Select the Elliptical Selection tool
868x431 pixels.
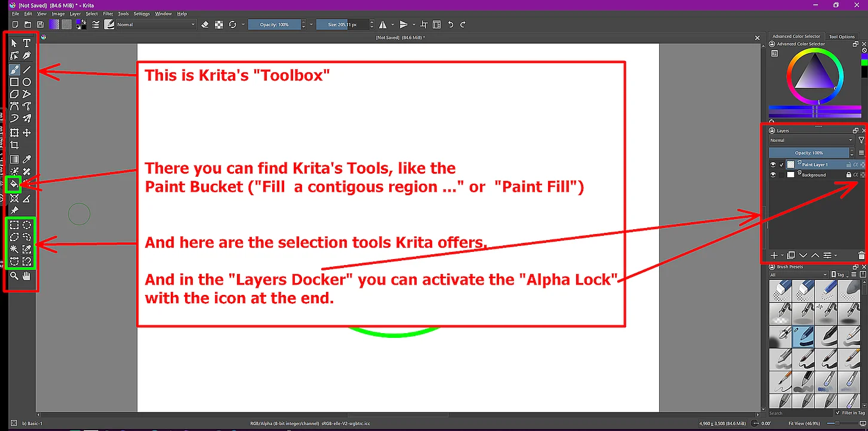click(x=27, y=225)
